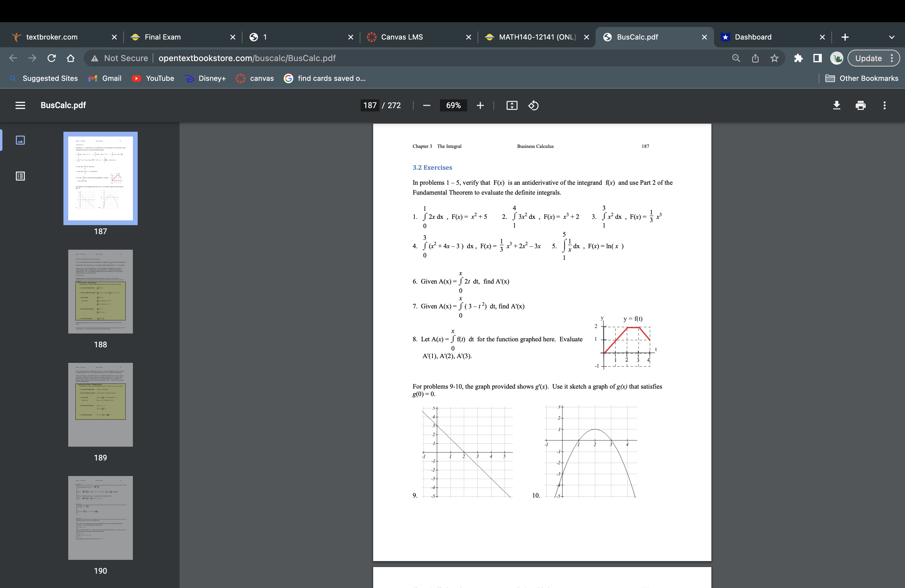Click the zoom in icon on toolbar
Screen dimensions: 905x588
pos(479,105)
